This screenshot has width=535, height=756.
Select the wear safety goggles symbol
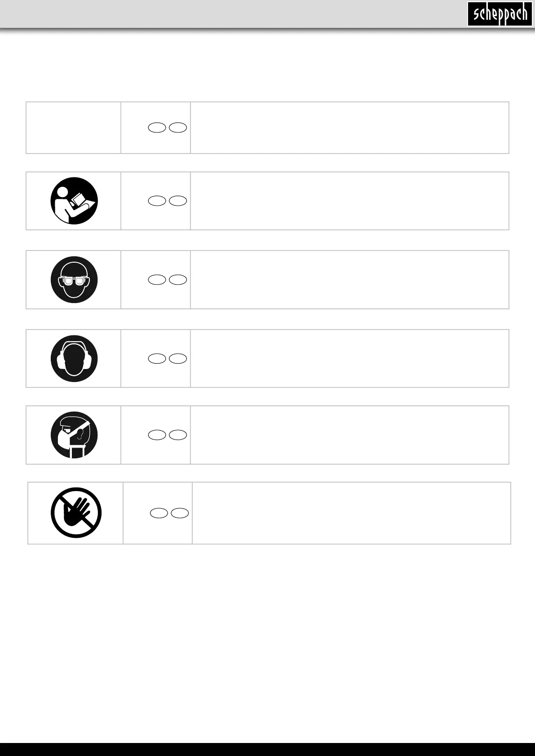[x=74, y=280]
